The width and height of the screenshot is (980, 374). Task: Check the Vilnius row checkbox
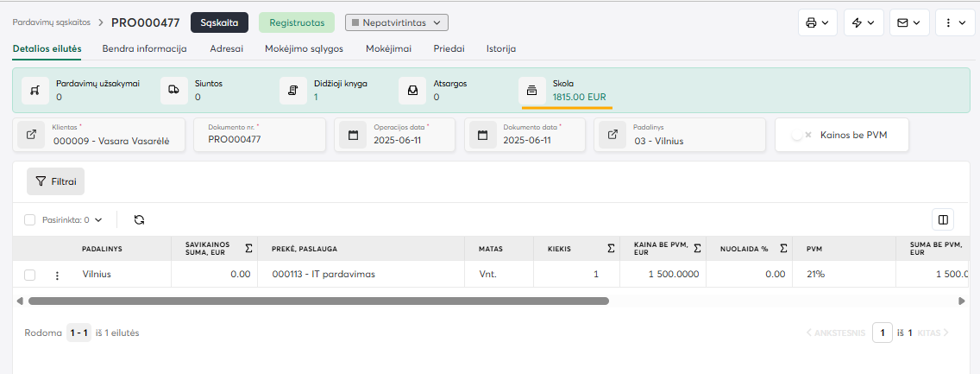[x=30, y=275]
